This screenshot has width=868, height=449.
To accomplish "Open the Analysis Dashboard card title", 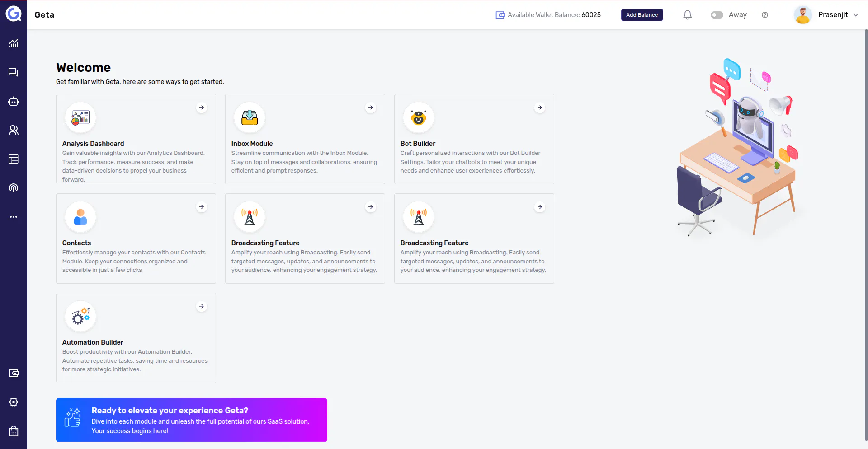I will [x=93, y=144].
